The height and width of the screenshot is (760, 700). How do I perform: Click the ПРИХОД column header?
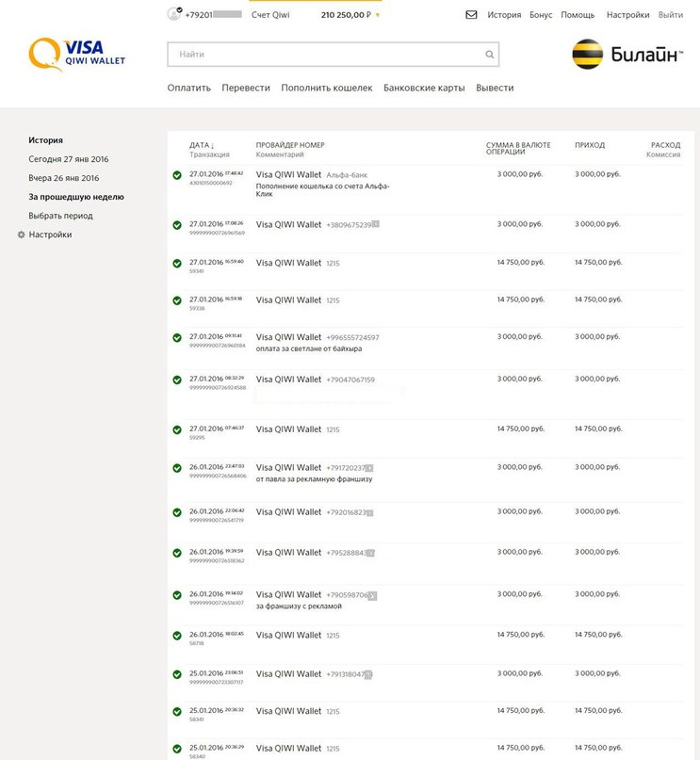pyautogui.click(x=590, y=145)
